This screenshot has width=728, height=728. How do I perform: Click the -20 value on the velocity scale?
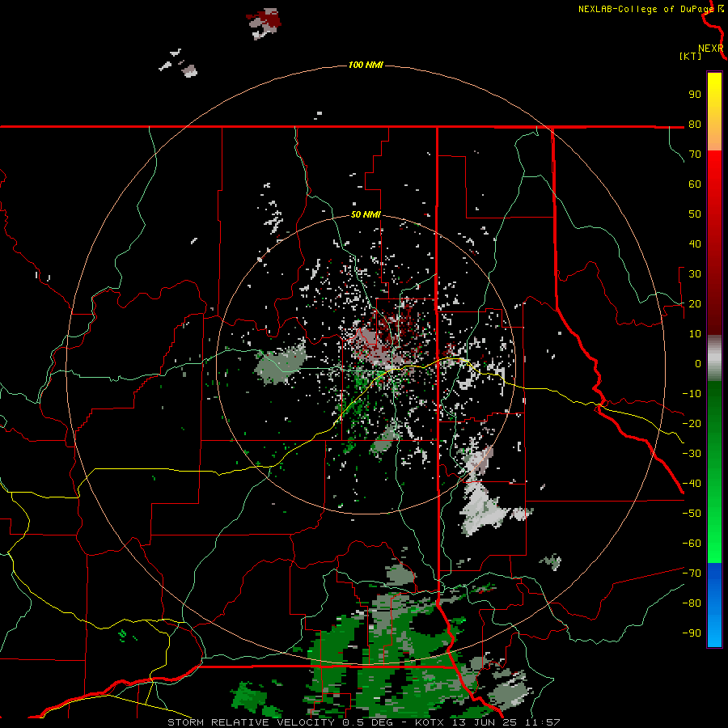click(x=692, y=424)
